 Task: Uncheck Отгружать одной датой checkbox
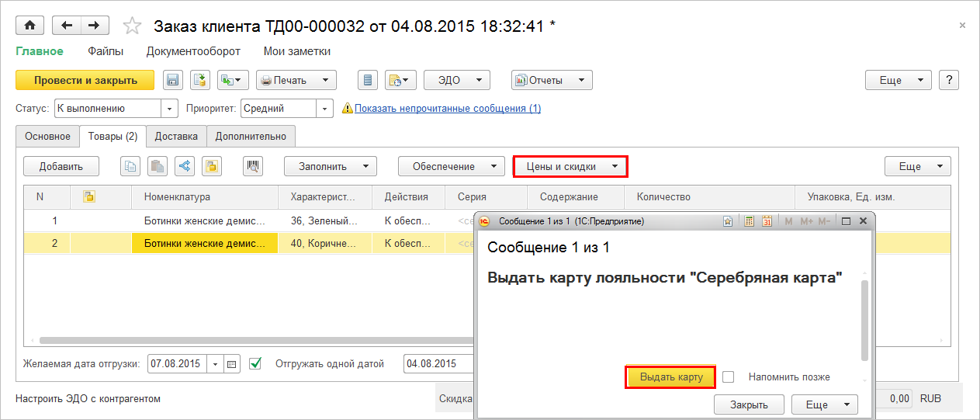pyautogui.click(x=255, y=363)
